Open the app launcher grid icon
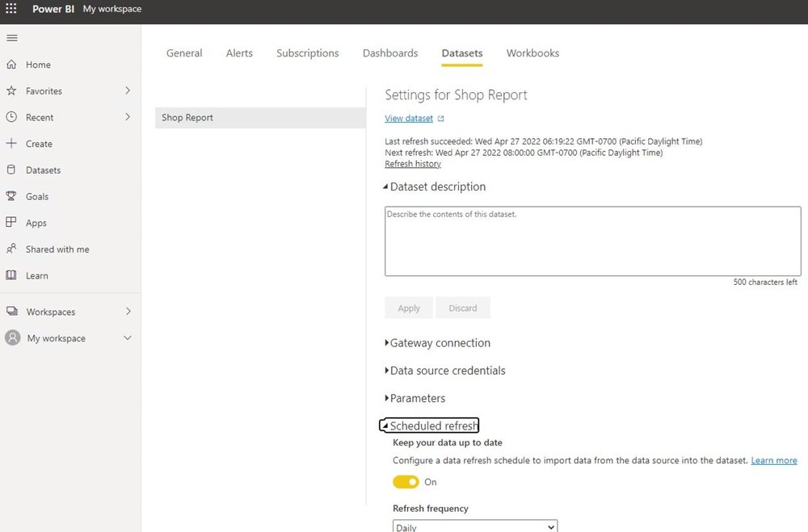This screenshot has width=808, height=532. click(x=11, y=8)
